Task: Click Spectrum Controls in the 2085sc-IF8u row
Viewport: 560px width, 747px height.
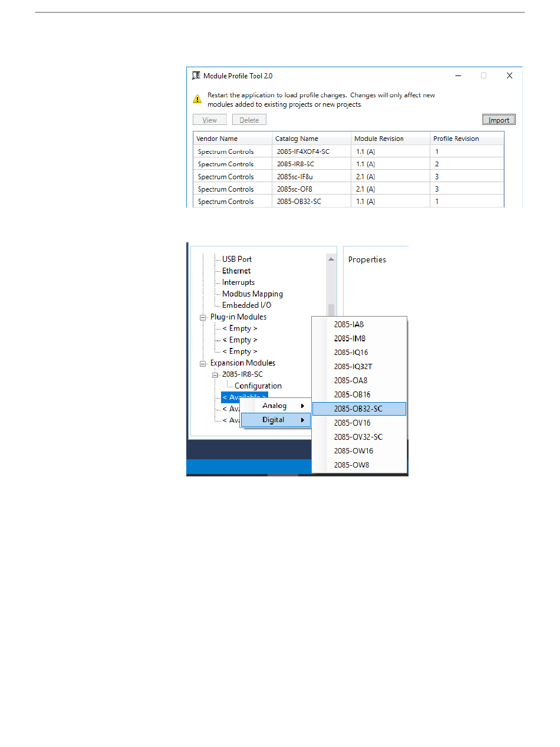Action: pyautogui.click(x=226, y=176)
